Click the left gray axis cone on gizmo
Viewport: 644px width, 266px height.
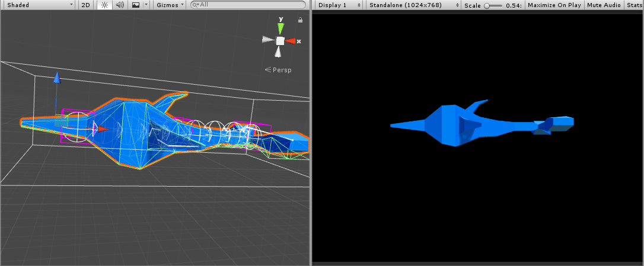[x=268, y=40]
